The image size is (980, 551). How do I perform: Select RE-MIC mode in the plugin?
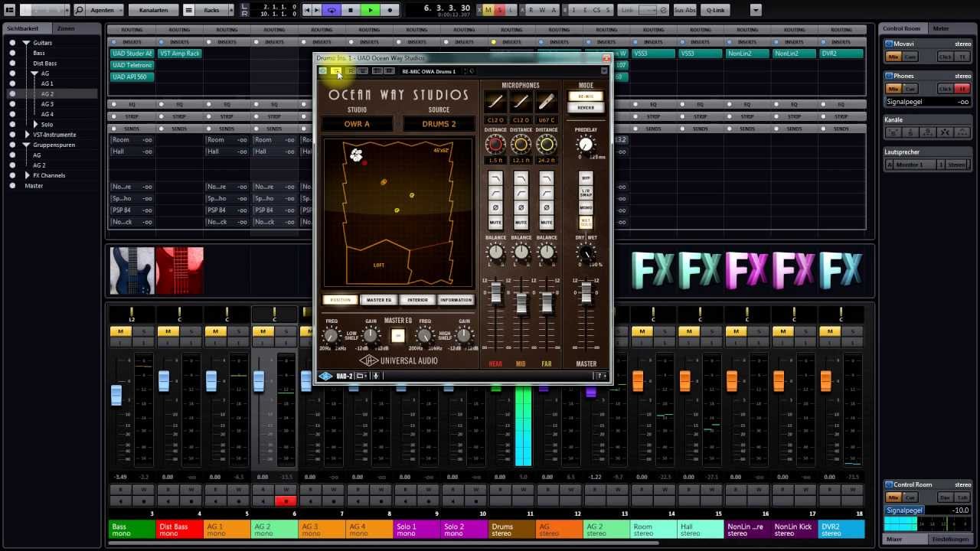click(x=585, y=96)
